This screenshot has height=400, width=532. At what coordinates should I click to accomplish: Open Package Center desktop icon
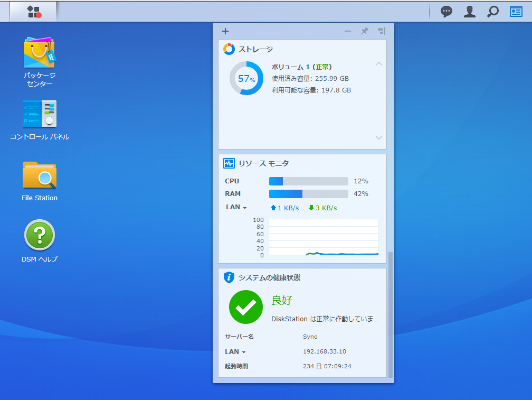point(40,62)
